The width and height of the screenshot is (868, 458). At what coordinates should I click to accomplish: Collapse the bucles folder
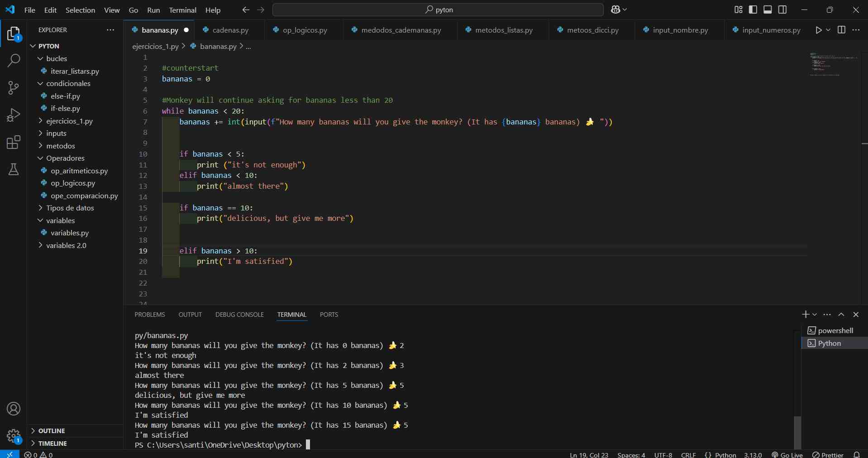[x=75, y=58]
